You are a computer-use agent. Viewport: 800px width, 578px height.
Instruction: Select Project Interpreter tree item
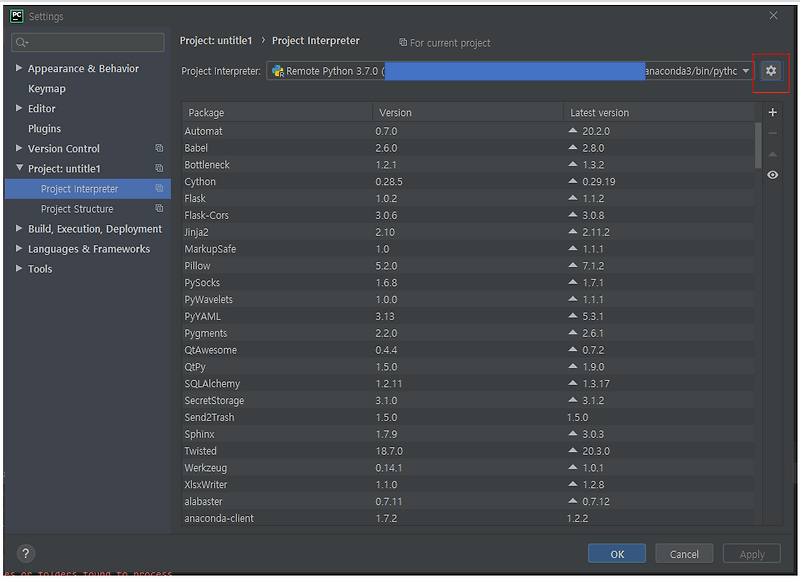coord(88,189)
